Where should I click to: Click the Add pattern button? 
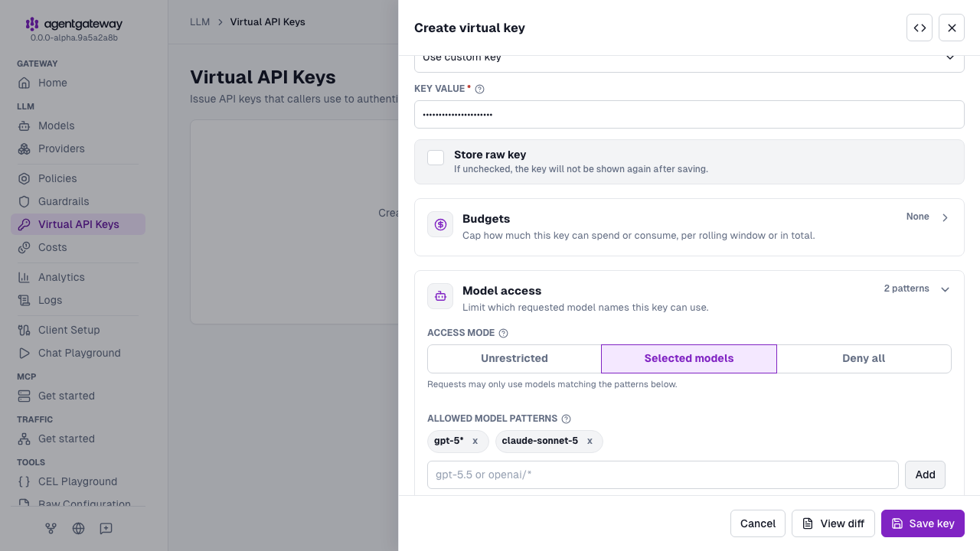925,474
